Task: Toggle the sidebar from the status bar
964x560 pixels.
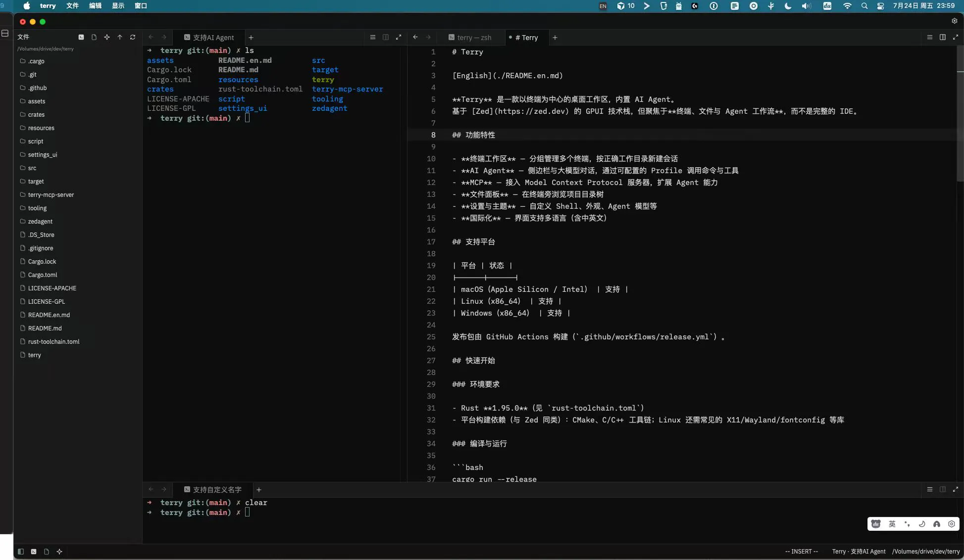Action: tap(21, 552)
